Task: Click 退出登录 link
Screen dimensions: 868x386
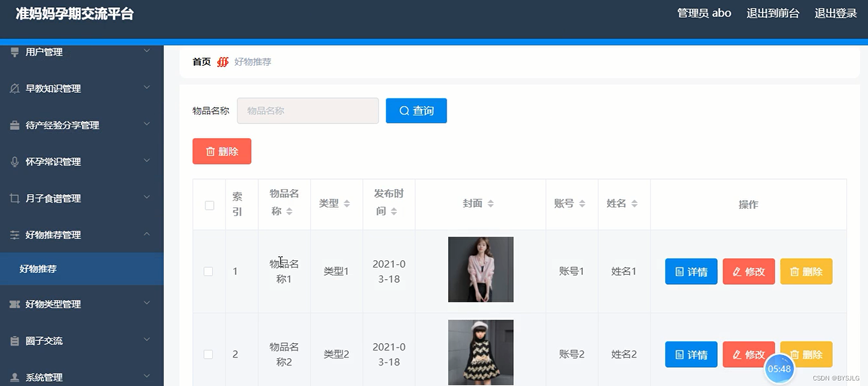Action: [836, 13]
